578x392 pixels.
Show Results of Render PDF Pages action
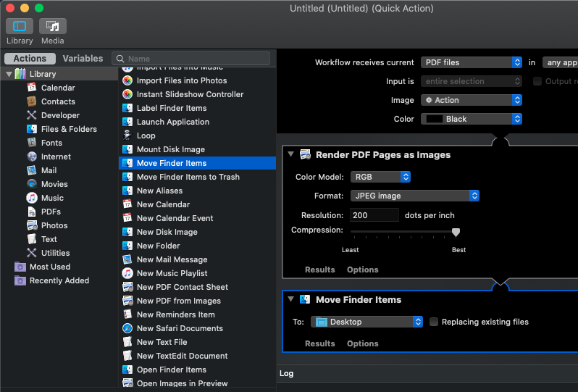coord(319,270)
